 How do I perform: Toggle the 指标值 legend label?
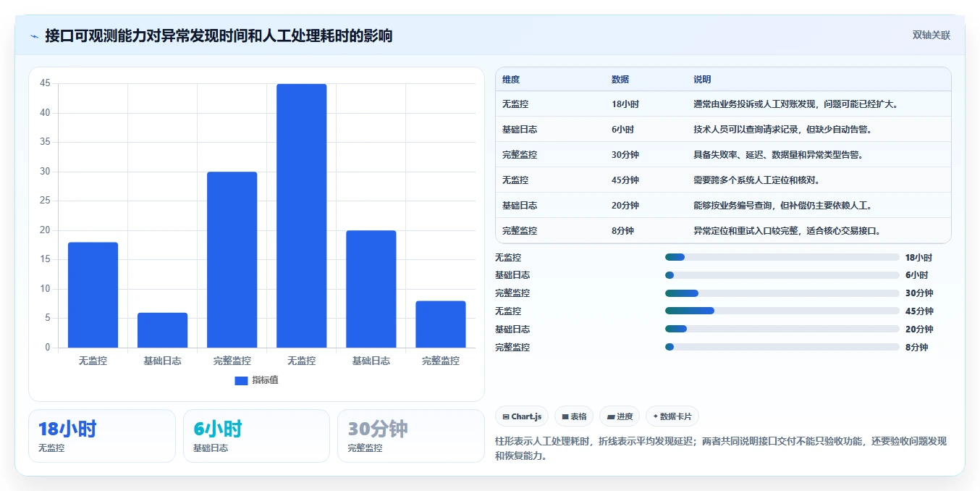[x=265, y=380]
